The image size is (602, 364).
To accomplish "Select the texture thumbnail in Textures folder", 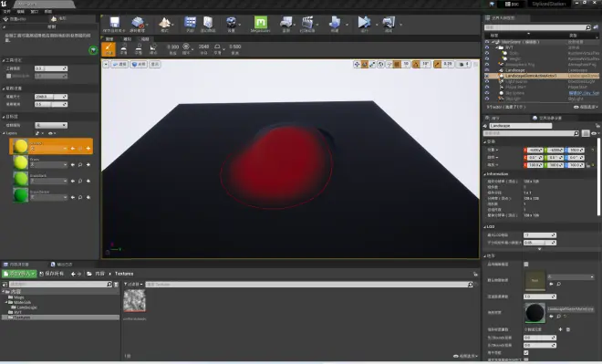I will click(x=134, y=300).
